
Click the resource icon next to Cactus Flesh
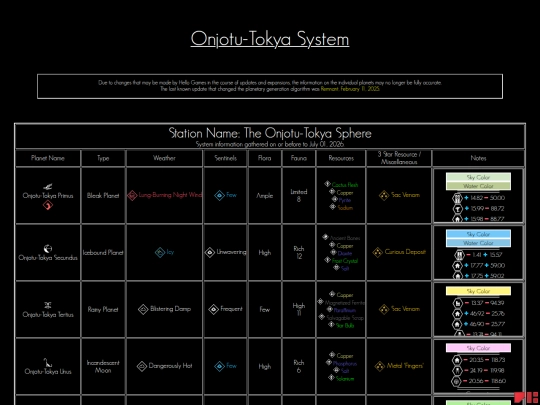(x=327, y=184)
